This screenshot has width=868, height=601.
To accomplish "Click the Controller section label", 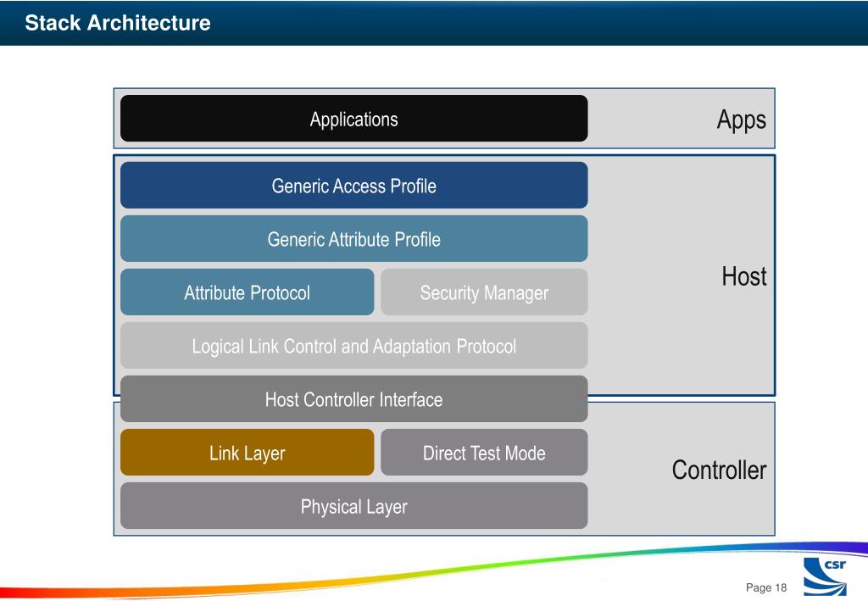I will tap(719, 470).
